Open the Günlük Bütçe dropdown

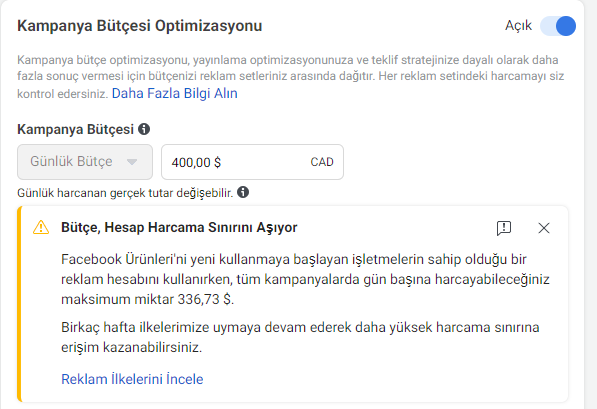(x=85, y=162)
